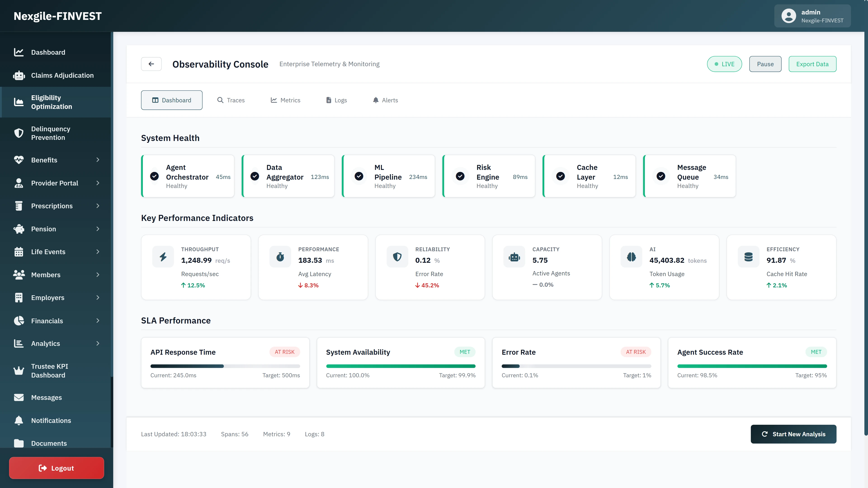This screenshot has height=488, width=868.
Task: Expand the Benefits sidebar menu
Action: [98, 160]
